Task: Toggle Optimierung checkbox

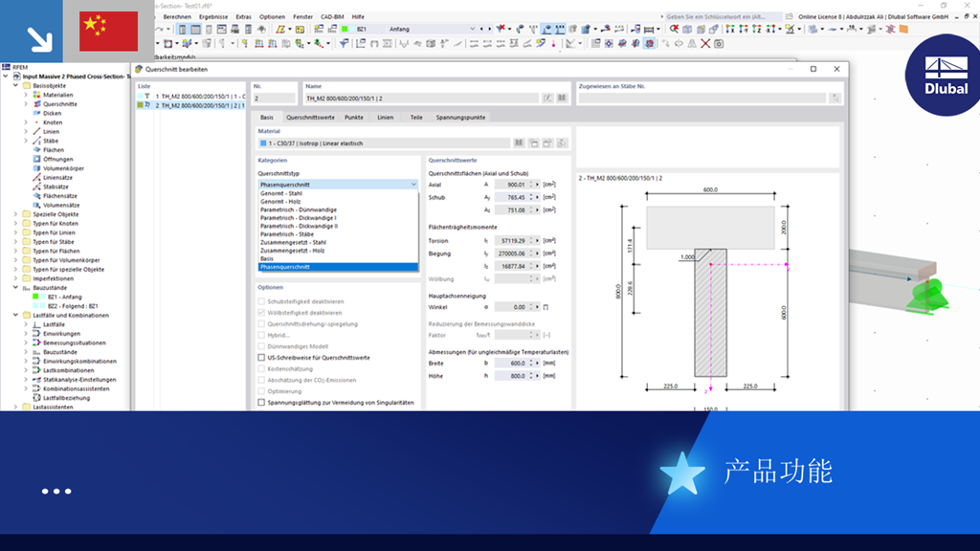Action: [x=261, y=391]
